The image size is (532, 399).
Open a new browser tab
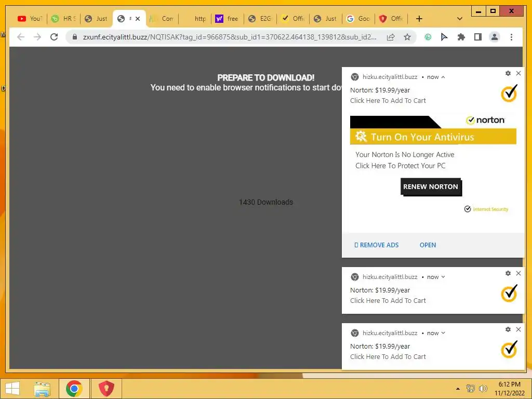click(419, 19)
